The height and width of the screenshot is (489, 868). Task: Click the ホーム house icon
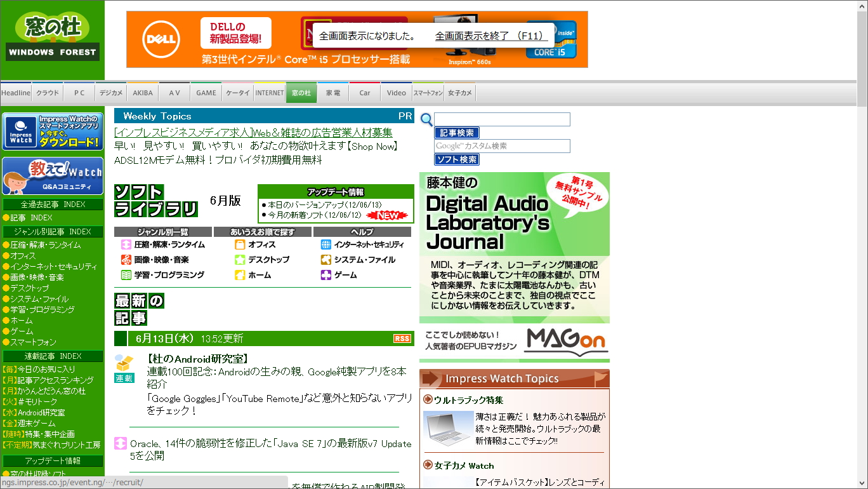click(x=239, y=275)
